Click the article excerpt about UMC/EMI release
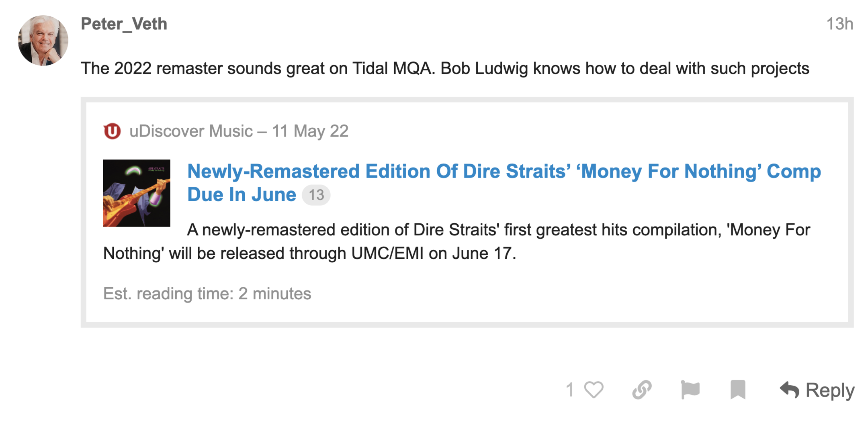Screen dimensions: 868x423 [x=457, y=241]
